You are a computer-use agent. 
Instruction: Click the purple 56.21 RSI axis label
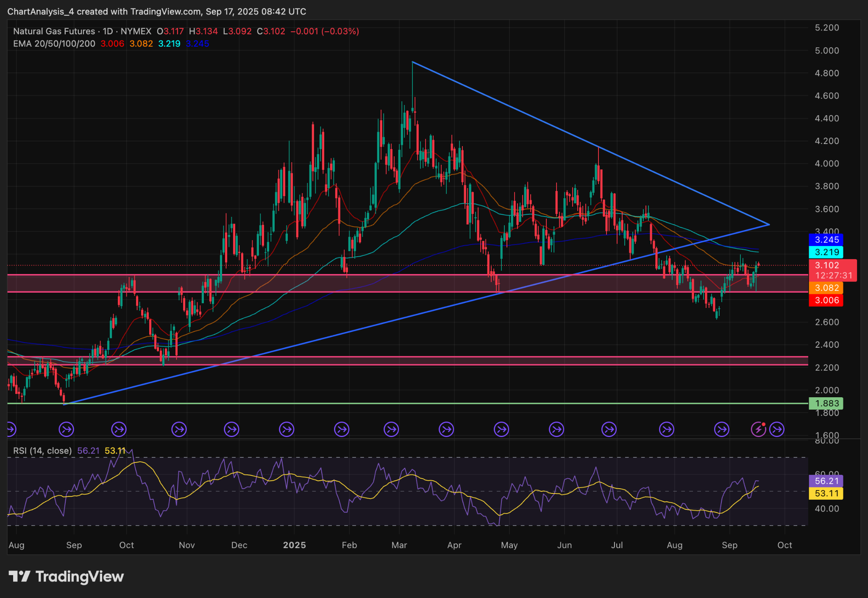(826, 481)
